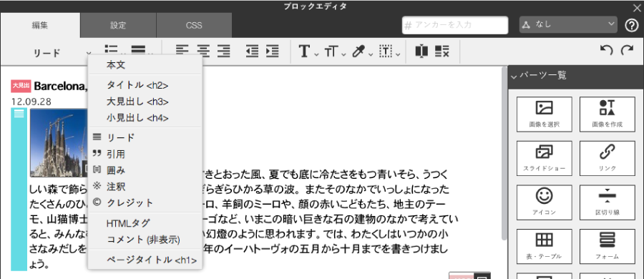This screenshot has height=279, width=644.
Task: Insert a フォーム part
Action: point(608,247)
